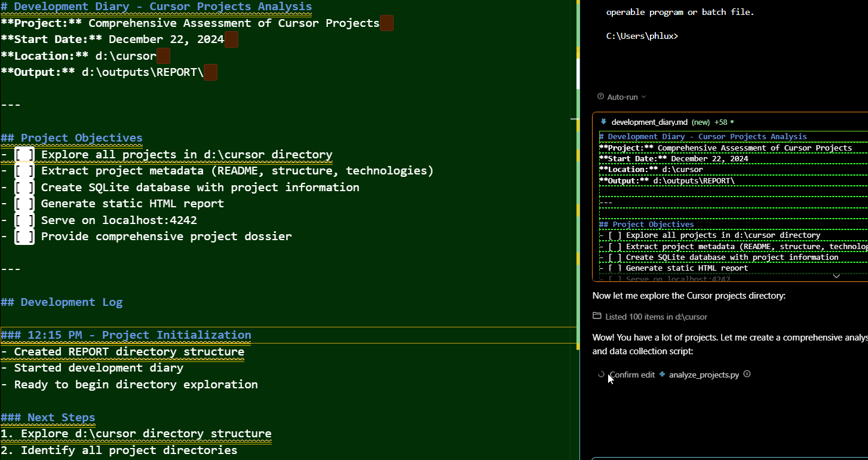Tick the editor's 'Explore all projects' checkbox
This screenshot has width=868, height=460.
24,155
